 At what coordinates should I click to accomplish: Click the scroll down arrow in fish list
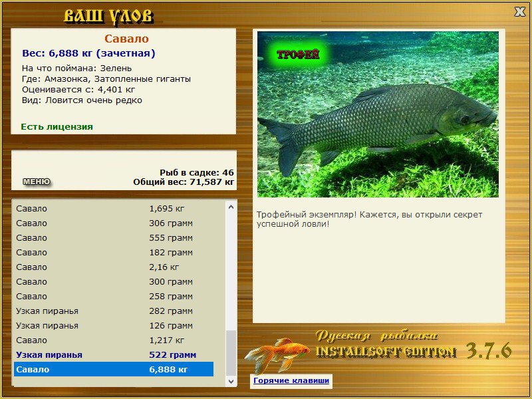tap(231, 381)
